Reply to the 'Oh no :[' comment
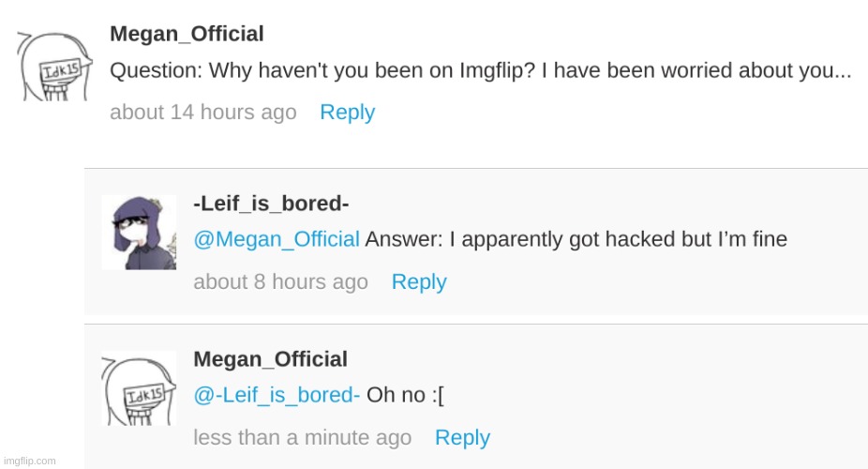The width and height of the screenshot is (868, 469). (462, 437)
